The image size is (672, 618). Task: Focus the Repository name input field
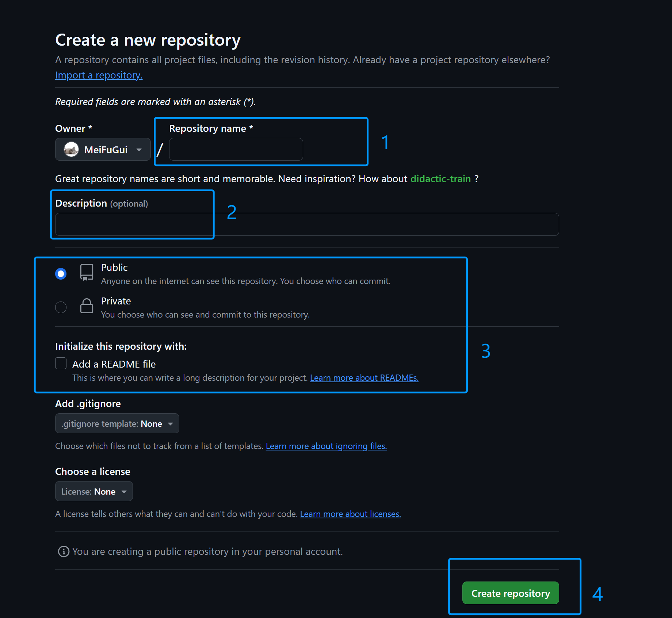click(x=236, y=150)
